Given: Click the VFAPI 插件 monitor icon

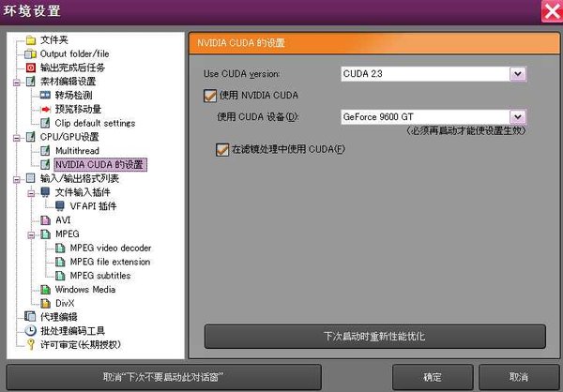Looking at the screenshot, I should click(x=60, y=205).
